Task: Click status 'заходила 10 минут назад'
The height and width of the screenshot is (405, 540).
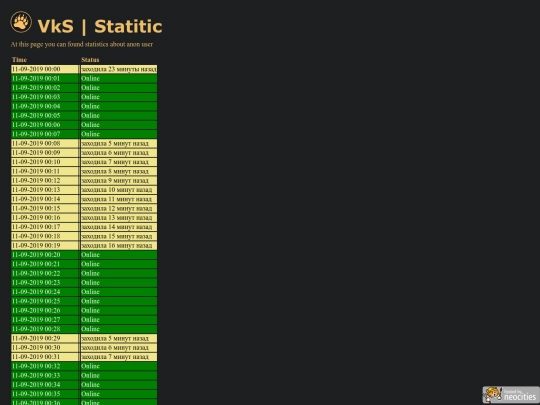Action: tap(119, 190)
